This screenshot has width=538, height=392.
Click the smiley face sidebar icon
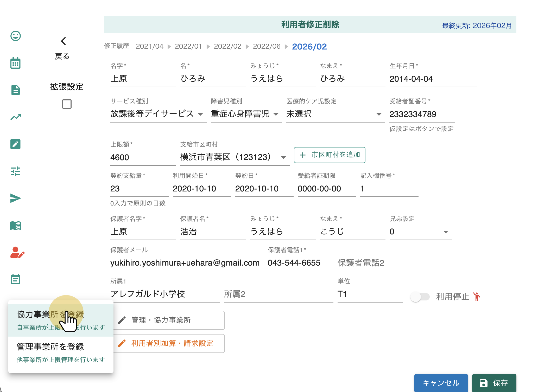click(16, 36)
